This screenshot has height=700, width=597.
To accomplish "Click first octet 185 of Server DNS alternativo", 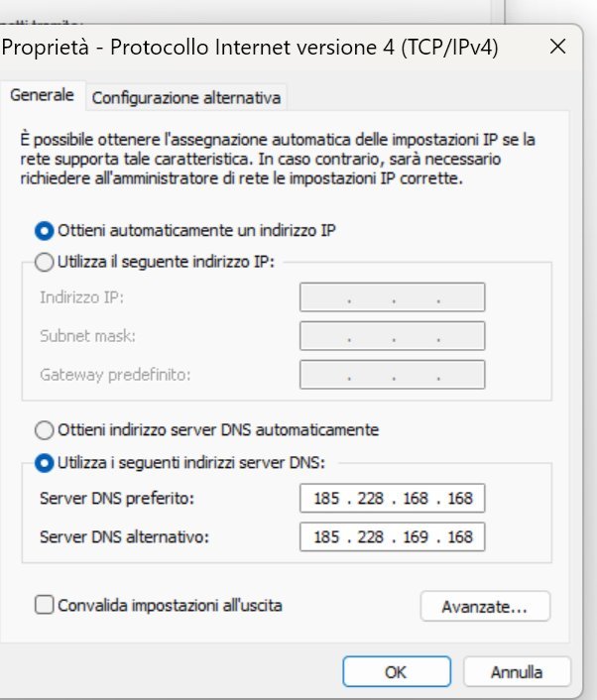I will pos(326,536).
